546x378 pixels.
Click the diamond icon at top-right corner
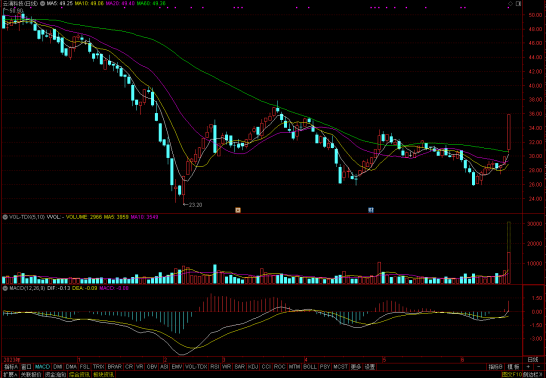coord(510,3)
